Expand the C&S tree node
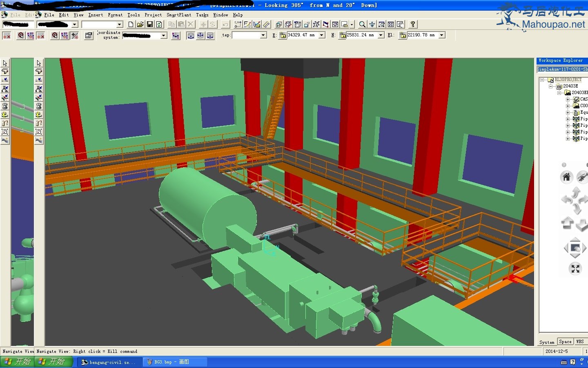 568,99
